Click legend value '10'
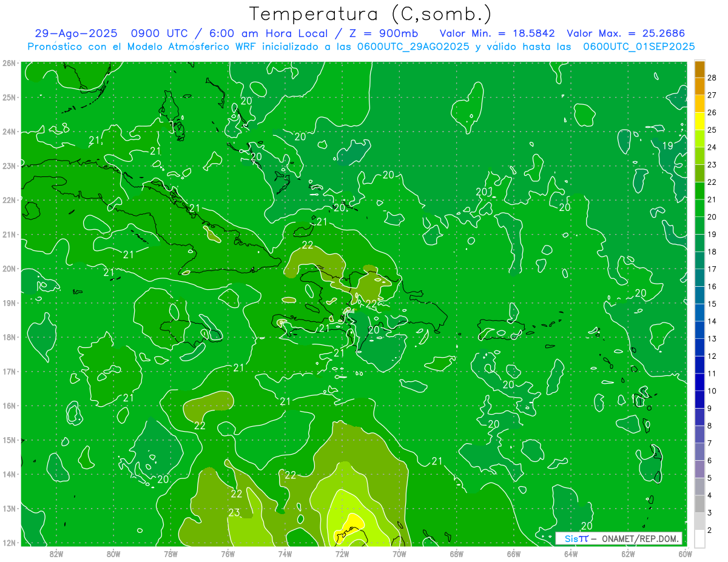This screenshot has height=562, width=728. click(712, 391)
